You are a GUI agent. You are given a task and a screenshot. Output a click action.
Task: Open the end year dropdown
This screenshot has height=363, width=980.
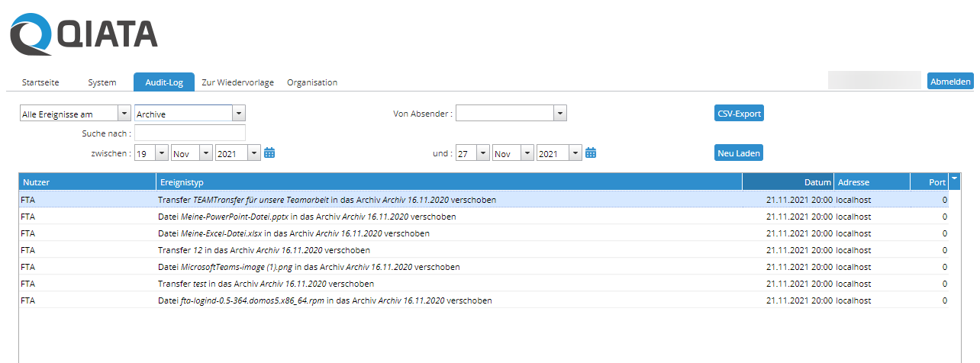pyautogui.click(x=575, y=153)
